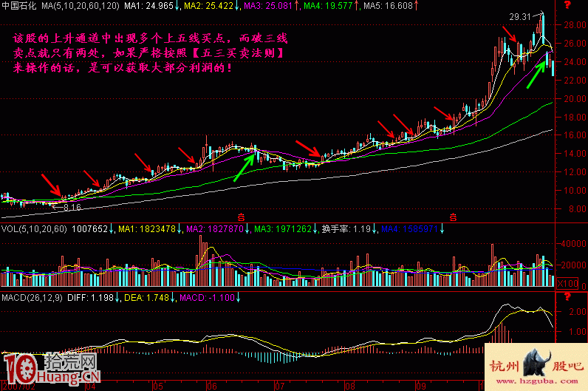Click the red question mark in the MACD panel
The height and width of the screenshot is (391, 588).
(567, 297)
